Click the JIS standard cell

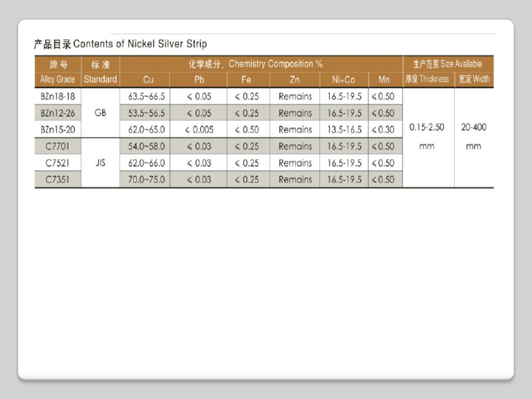(100, 163)
